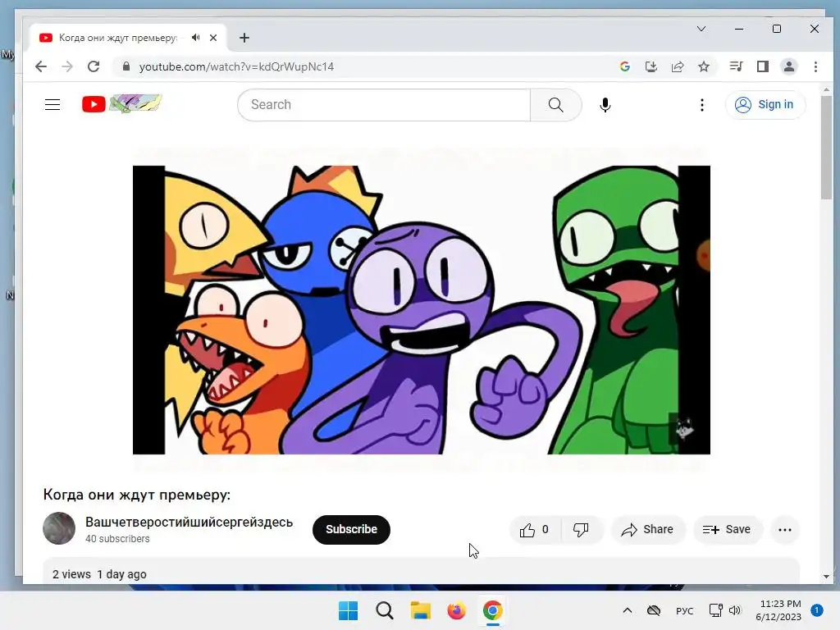This screenshot has width=840, height=630.
Task: Click the video title Когда они ждут премьеру
Action: (x=137, y=495)
